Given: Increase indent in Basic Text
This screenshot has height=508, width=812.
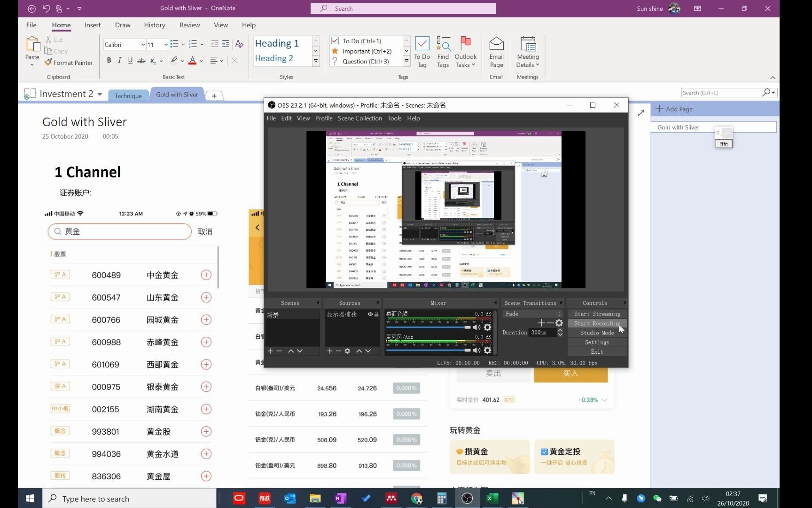Looking at the screenshot, I should (226, 44).
